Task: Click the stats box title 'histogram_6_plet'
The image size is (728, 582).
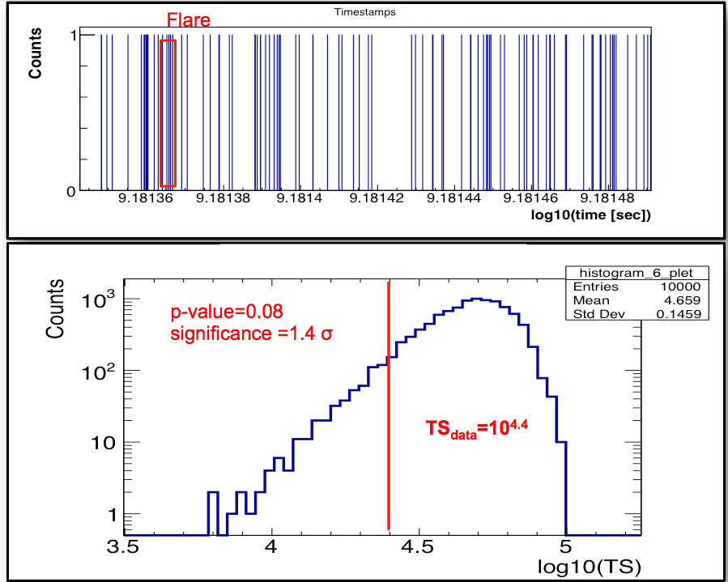Action: point(636,273)
